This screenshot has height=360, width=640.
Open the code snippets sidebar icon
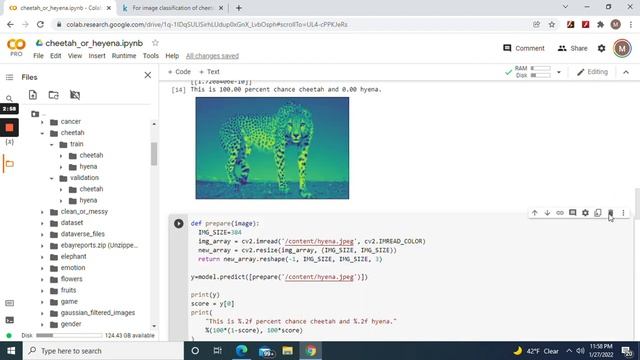pos(9,303)
